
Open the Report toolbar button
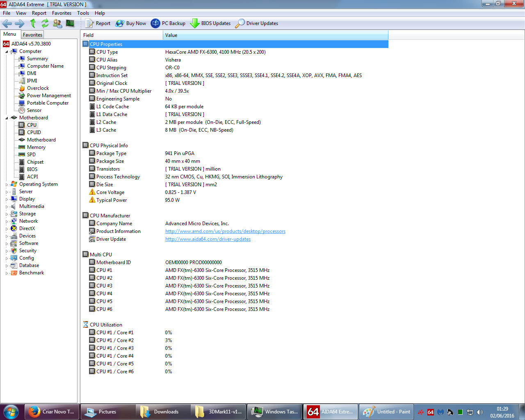tap(98, 23)
